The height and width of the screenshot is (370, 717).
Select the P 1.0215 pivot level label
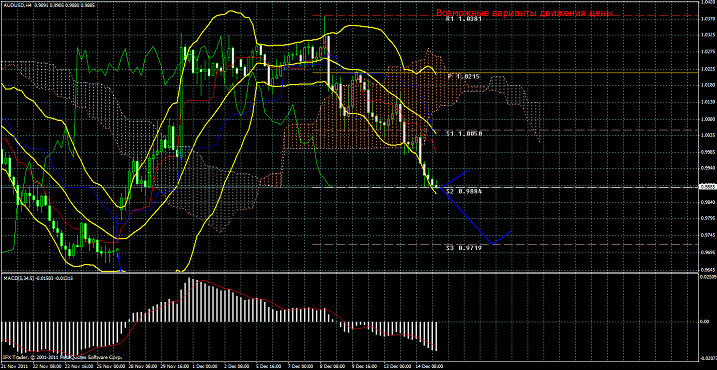click(464, 77)
